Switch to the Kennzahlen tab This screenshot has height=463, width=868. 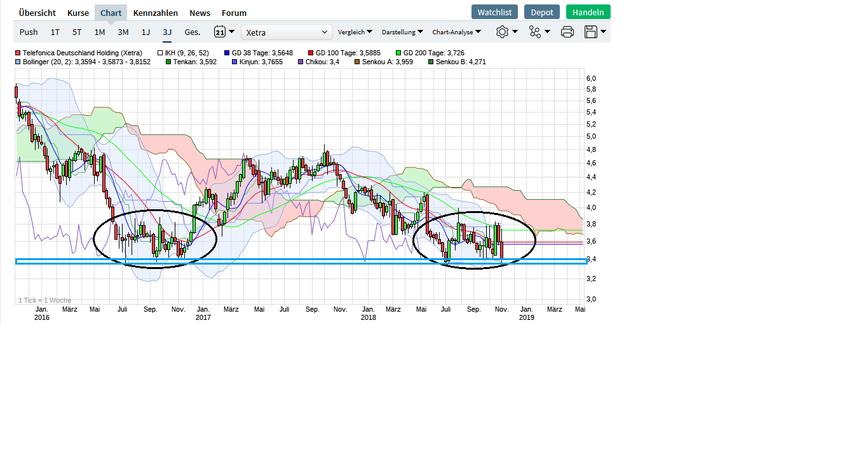point(156,13)
